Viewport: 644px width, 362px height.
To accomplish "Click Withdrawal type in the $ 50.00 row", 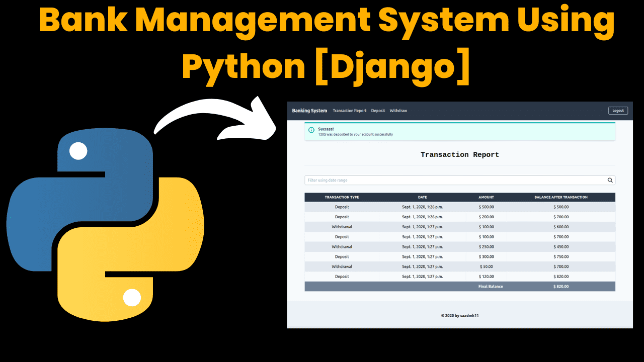I will tap(342, 266).
